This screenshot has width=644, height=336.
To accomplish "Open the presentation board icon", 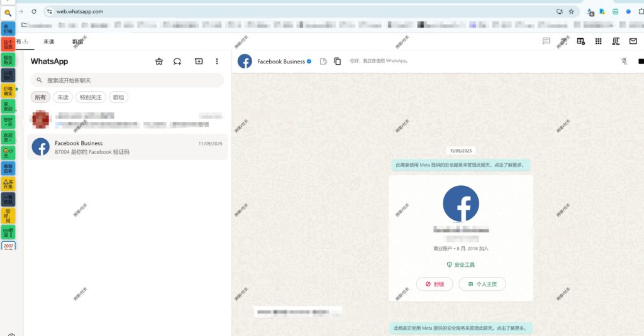I will point(616,41).
